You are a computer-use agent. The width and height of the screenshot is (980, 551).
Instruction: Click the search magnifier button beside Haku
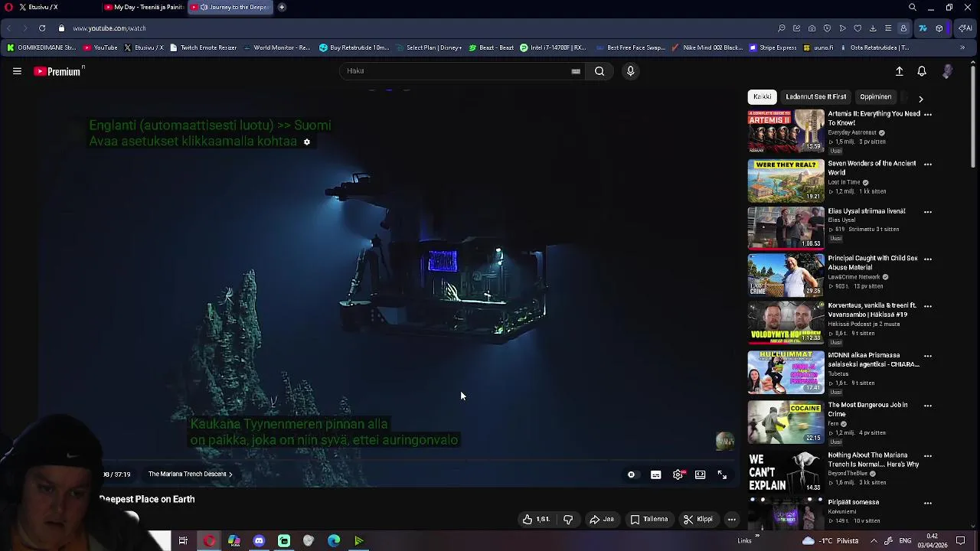point(599,71)
